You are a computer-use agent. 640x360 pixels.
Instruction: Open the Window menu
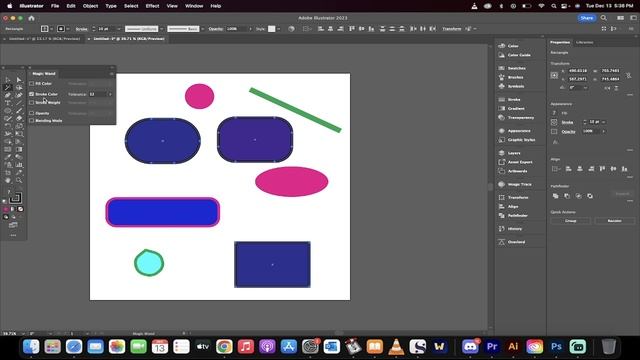coord(194,6)
